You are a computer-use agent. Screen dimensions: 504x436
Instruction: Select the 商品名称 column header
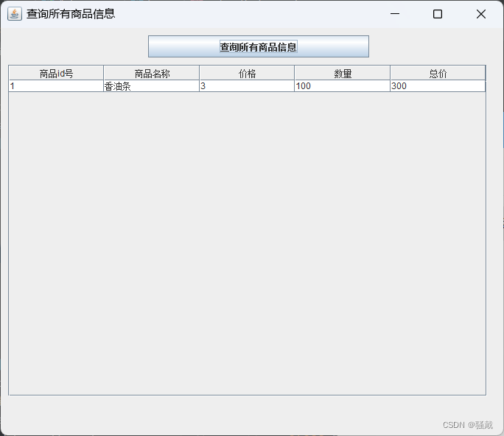coord(152,74)
